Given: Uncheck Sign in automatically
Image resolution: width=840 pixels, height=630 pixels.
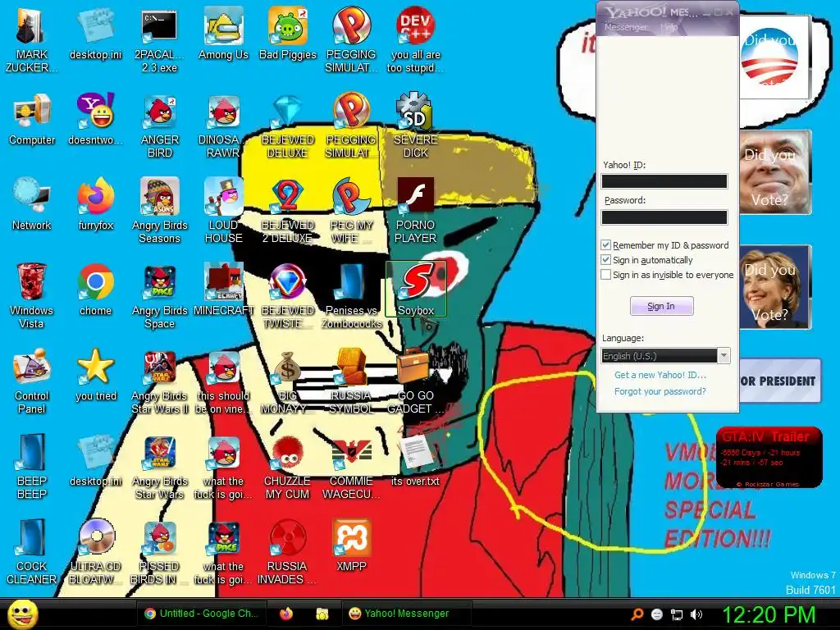Looking at the screenshot, I should 606,260.
